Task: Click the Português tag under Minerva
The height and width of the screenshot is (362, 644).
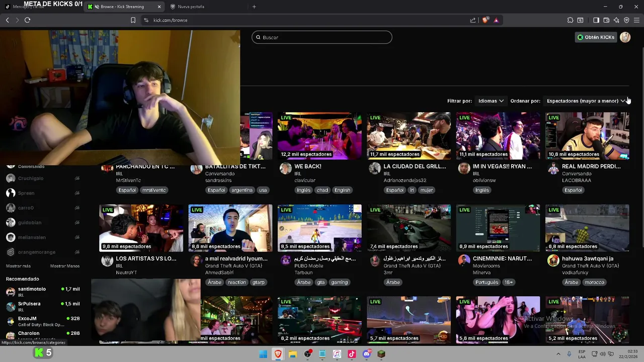Action: coord(487,282)
